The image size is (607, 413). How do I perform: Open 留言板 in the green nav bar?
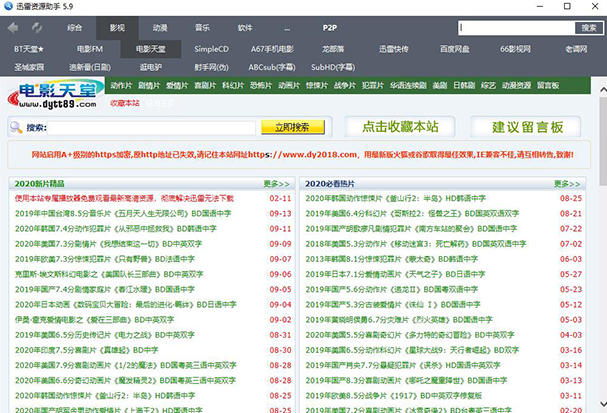click(x=548, y=86)
